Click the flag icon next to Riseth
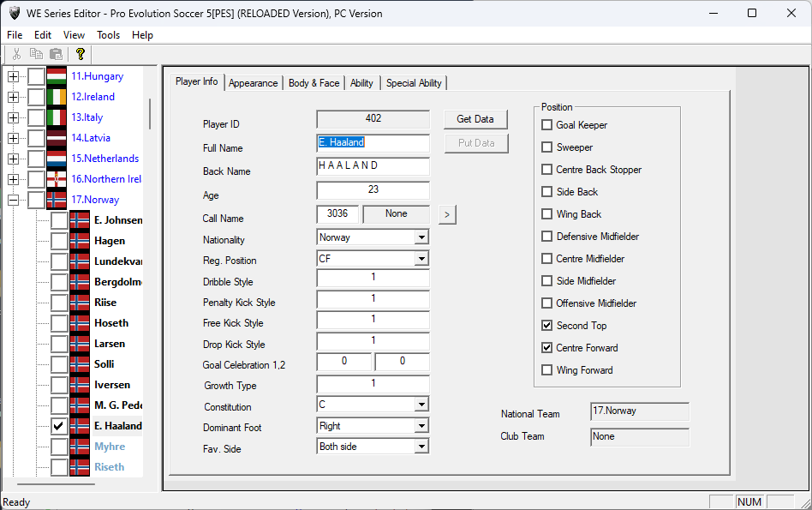812x510 pixels. (x=80, y=467)
